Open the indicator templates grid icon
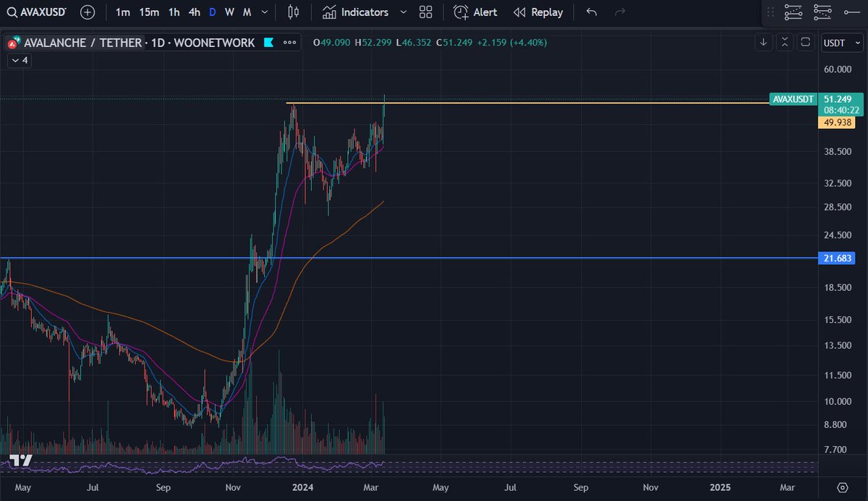The width and height of the screenshot is (868, 501). coord(426,12)
